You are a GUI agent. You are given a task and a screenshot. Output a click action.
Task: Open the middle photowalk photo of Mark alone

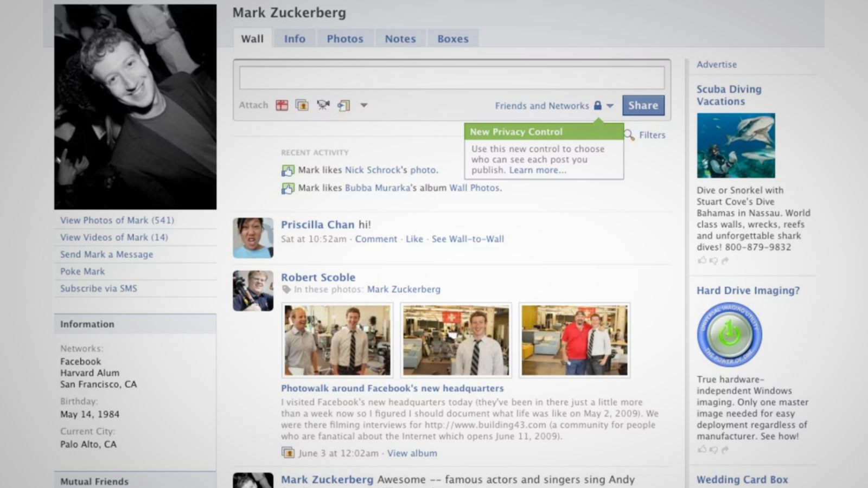click(456, 340)
